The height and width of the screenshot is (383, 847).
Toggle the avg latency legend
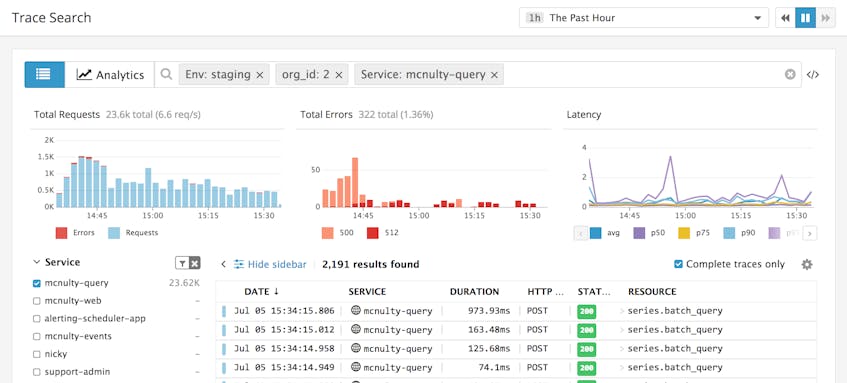click(x=596, y=233)
